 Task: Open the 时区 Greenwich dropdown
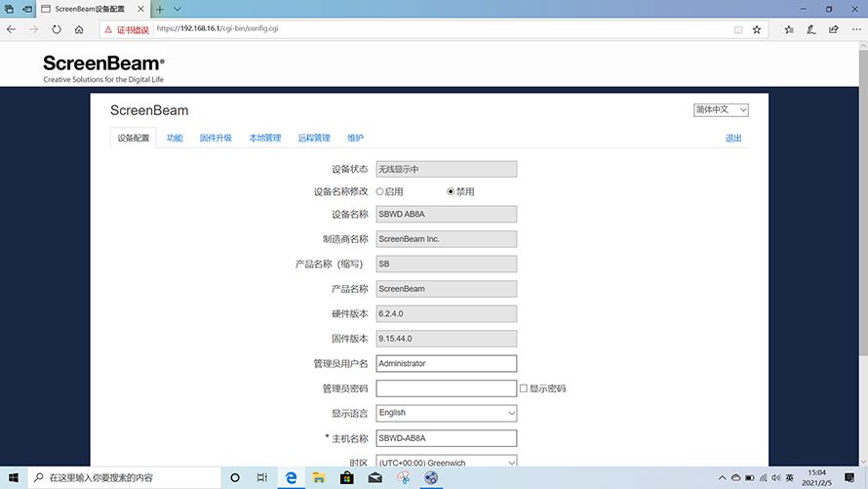[x=446, y=461]
